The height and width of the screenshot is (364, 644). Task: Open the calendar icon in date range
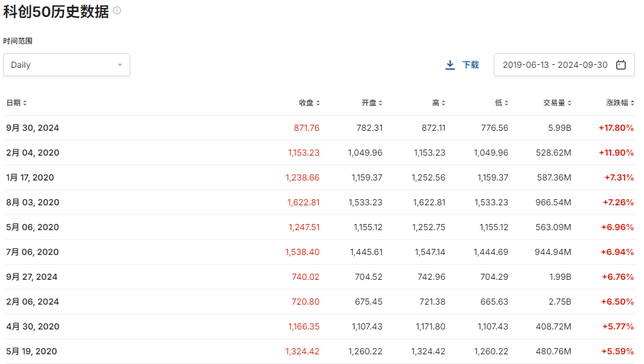pos(621,65)
